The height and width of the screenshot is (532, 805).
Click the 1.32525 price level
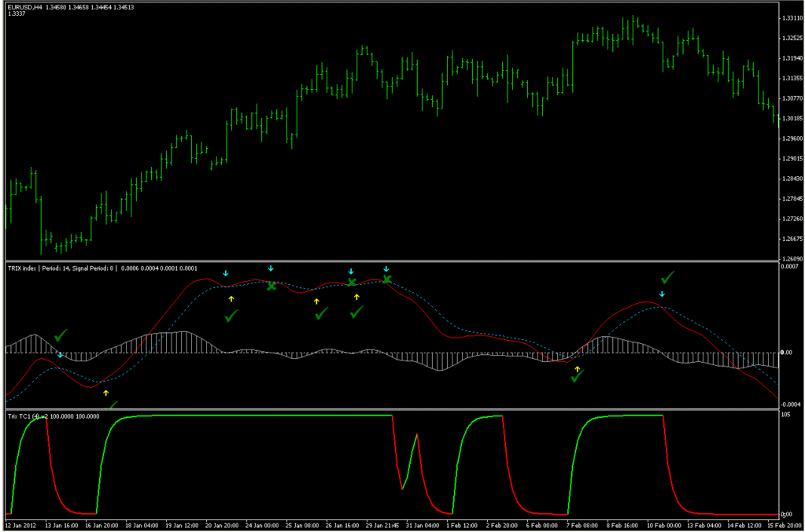click(x=792, y=38)
